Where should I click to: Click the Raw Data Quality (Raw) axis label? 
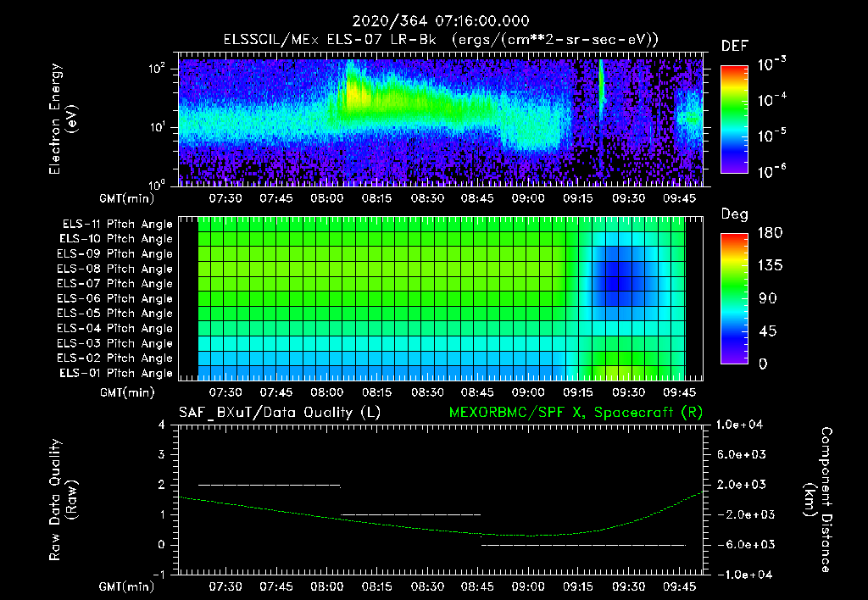pyautogui.click(x=62, y=499)
